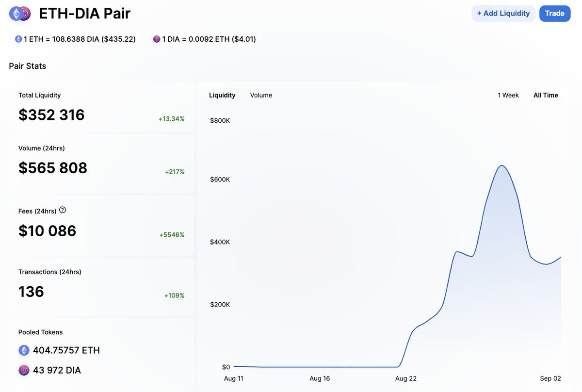Select the All Time range

pos(546,95)
